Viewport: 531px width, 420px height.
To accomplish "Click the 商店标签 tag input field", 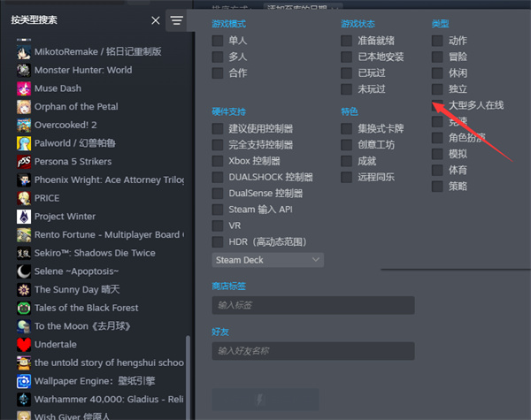I will (313, 305).
